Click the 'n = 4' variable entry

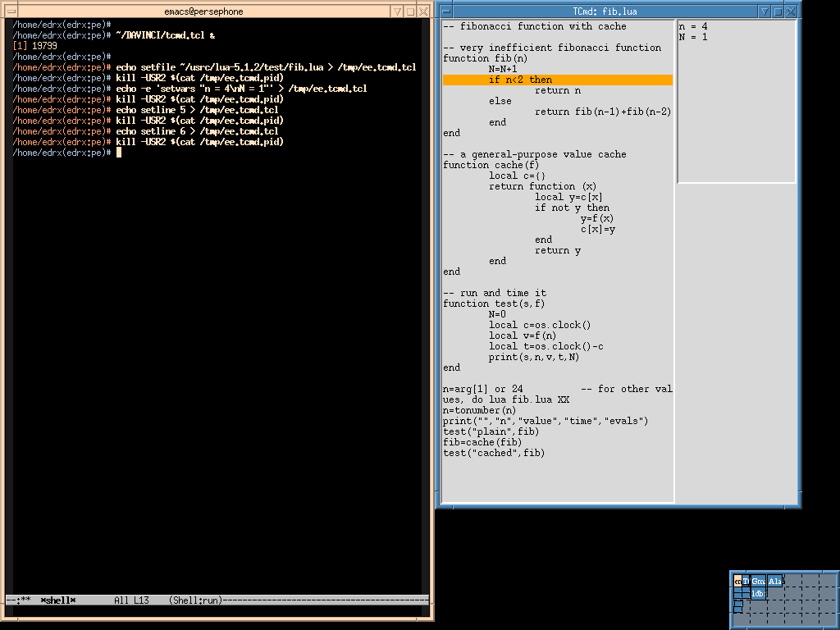(x=693, y=26)
